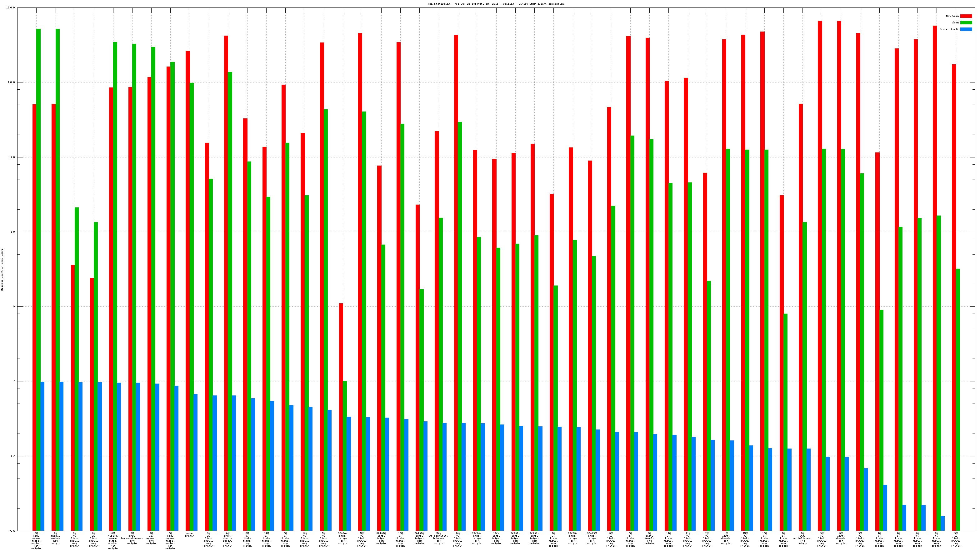Image resolution: width=980 pixels, height=551 pixels.
Task: Click the green Spam legend swatch
Action: click(966, 22)
